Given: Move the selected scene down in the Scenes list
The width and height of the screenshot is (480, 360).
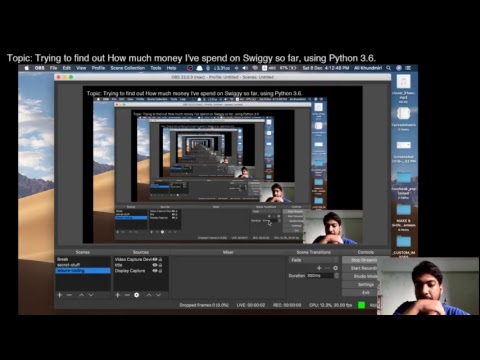Looking at the screenshot, I should [x=91, y=295].
